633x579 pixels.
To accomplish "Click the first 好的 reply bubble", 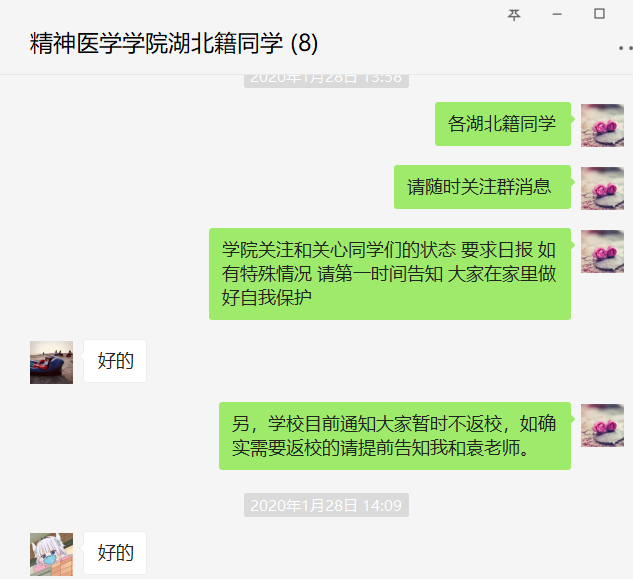I will pos(115,361).
